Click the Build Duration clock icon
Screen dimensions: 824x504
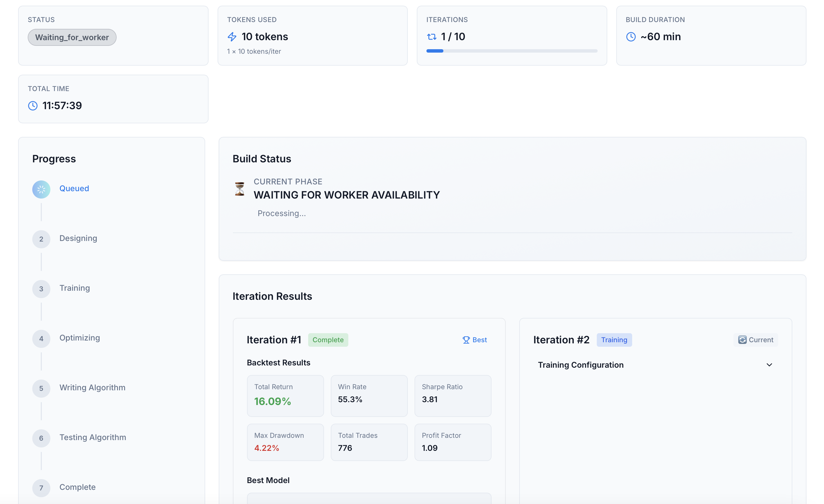[631, 37]
